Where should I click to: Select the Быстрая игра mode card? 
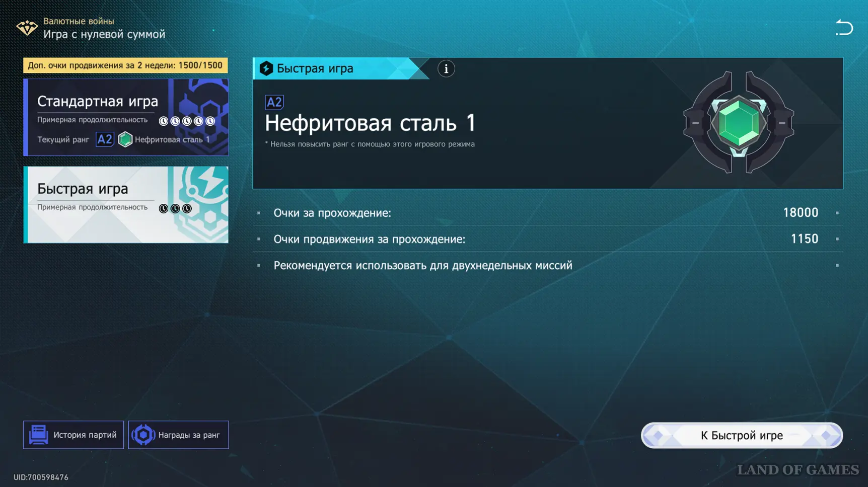pos(126,204)
